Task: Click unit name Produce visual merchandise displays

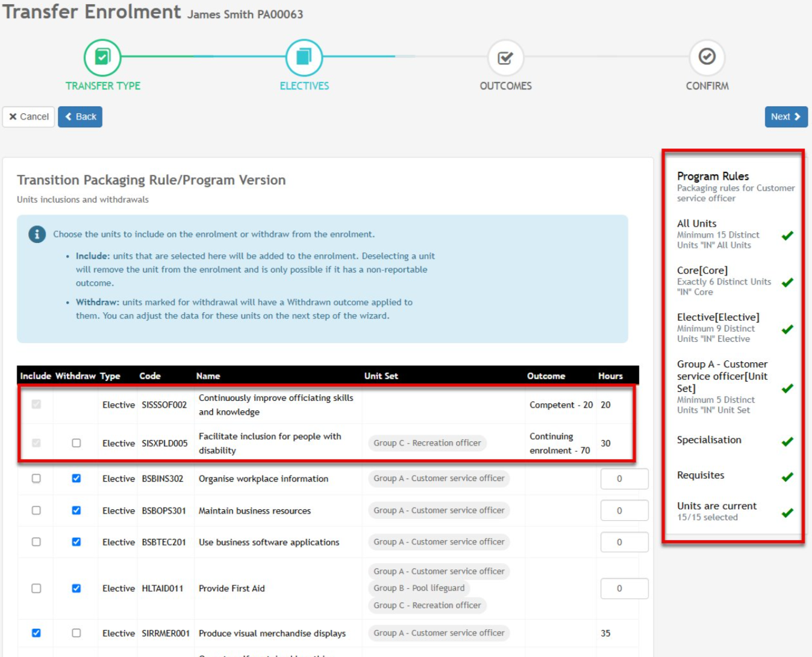Action: (x=272, y=633)
